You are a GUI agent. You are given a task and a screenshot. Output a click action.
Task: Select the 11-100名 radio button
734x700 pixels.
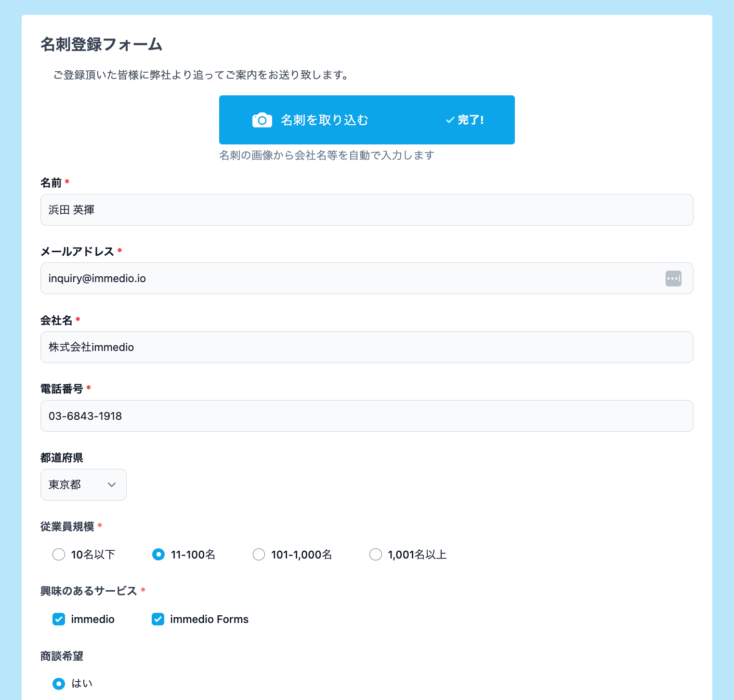click(x=158, y=555)
